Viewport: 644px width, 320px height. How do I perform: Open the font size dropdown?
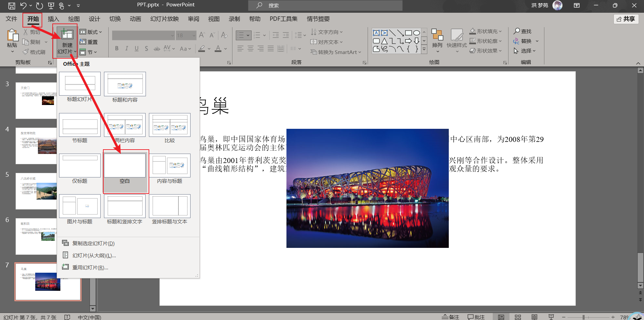click(x=194, y=35)
